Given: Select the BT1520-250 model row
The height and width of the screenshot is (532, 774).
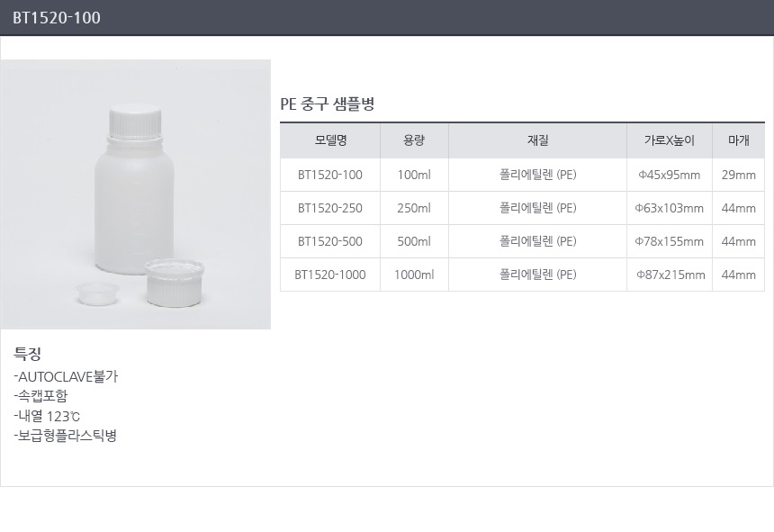Looking at the screenshot, I should pyautogui.click(x=330, y=208).
